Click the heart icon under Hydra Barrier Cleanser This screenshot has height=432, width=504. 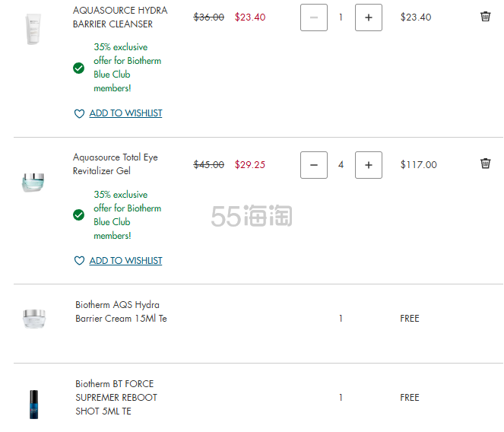79,113
